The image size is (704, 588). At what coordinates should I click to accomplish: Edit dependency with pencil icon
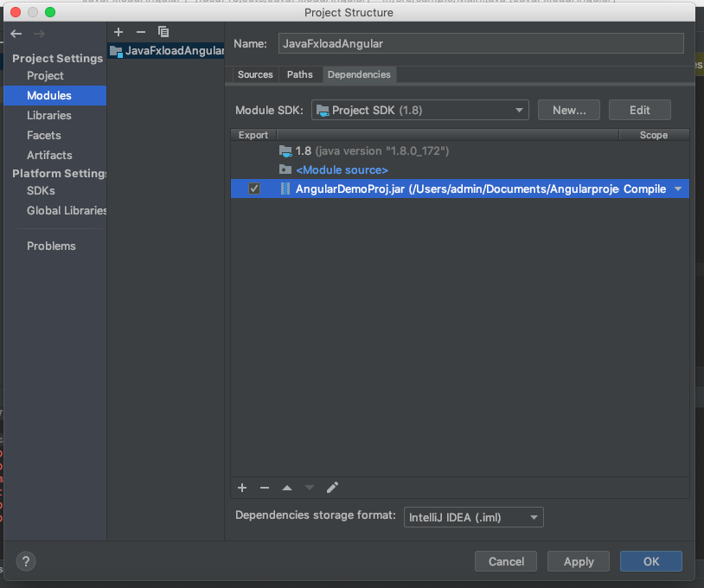(x=332, y=488)
